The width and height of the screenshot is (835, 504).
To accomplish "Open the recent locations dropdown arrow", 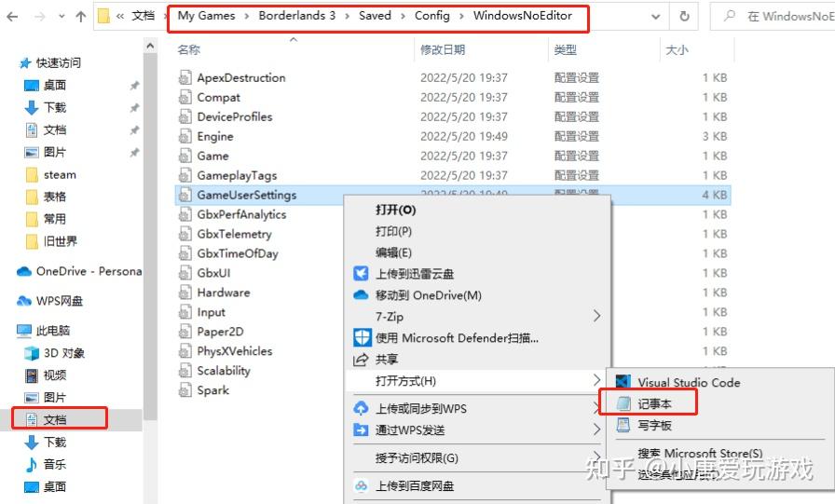I will pos(62,17).
